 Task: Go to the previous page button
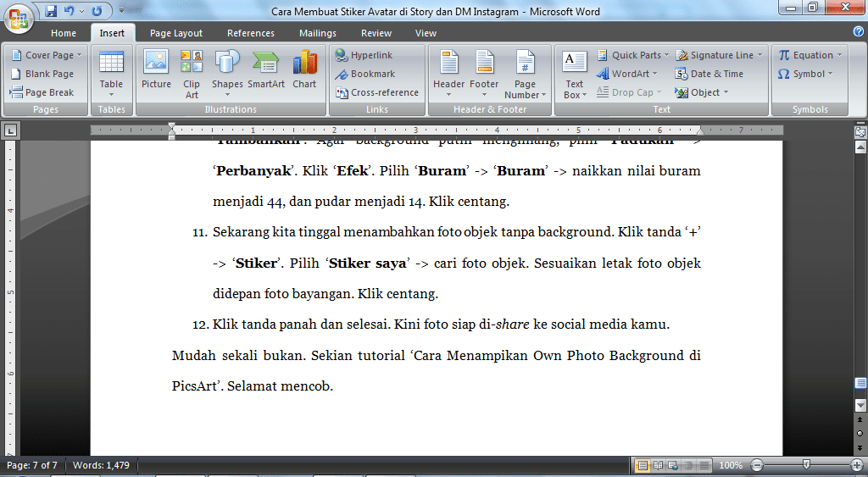[x=860, y=420]
